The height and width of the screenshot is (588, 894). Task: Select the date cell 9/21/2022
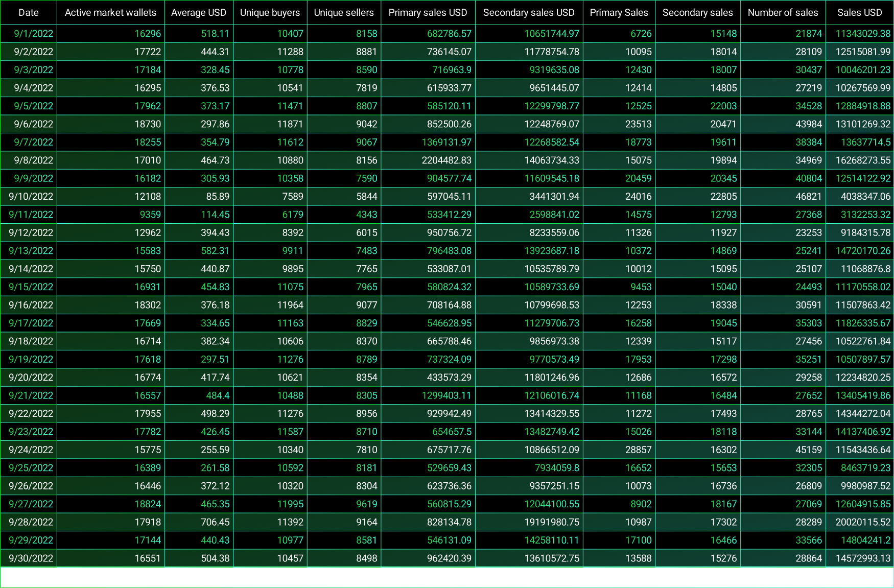point(29,395)
